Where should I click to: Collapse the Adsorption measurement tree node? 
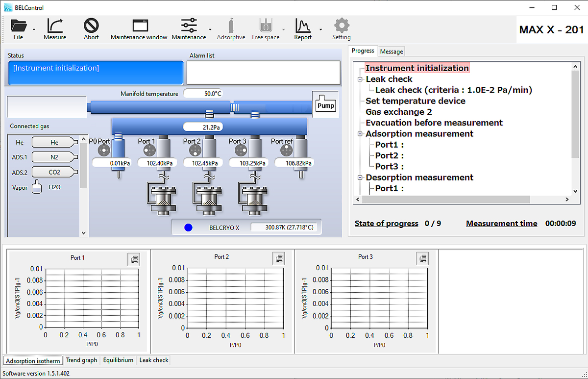361,134
